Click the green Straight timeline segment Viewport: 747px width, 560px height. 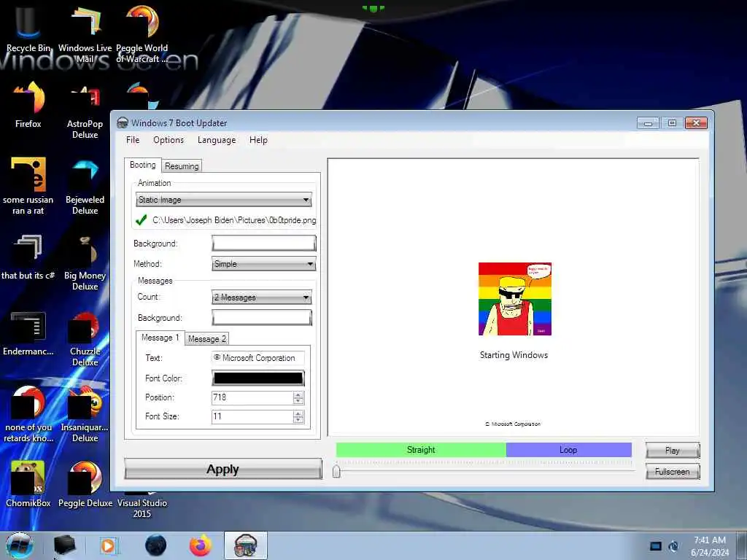[421, 449]
